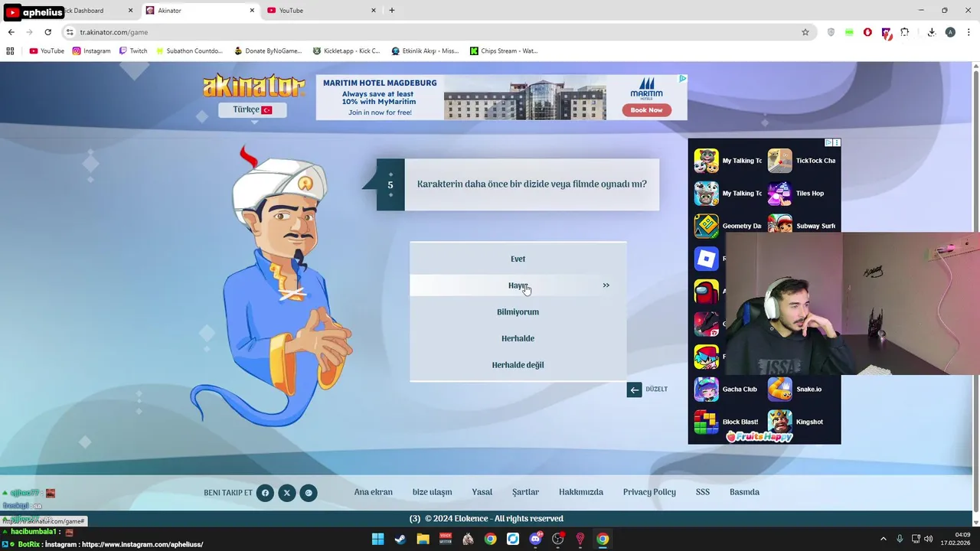Open Tiles Hop ad game icon
The width and height of the screenshot is (980, 551).
[779, 193]
